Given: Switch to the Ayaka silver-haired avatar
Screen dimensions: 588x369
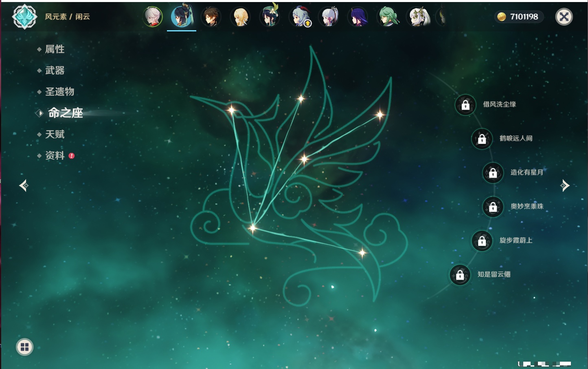Looking at the screenshot, I should click(329, 17).
